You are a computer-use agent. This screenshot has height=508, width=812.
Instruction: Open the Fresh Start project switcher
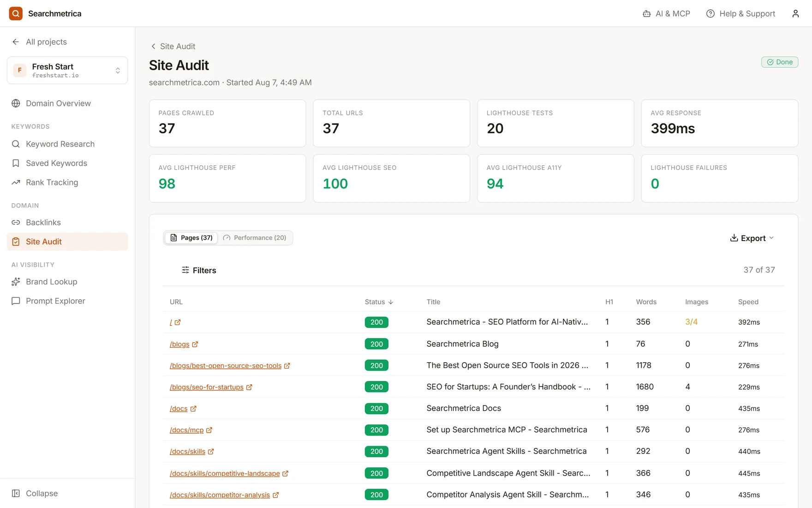(67, 70)
